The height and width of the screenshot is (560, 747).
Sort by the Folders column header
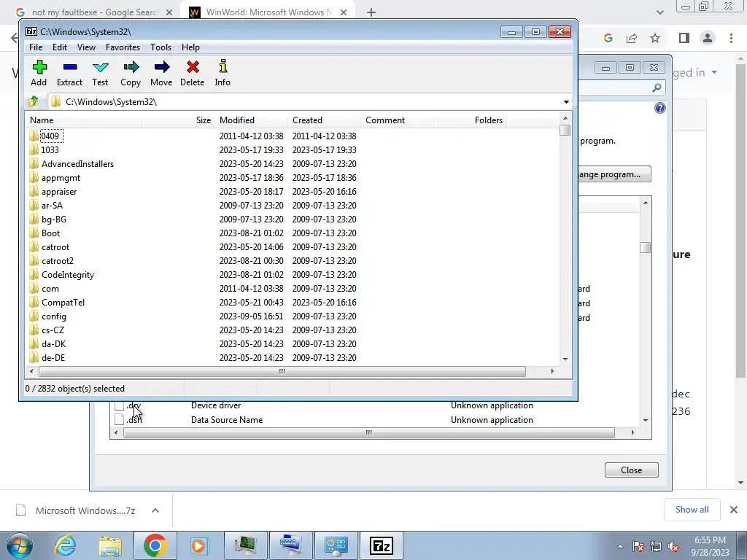470,120
